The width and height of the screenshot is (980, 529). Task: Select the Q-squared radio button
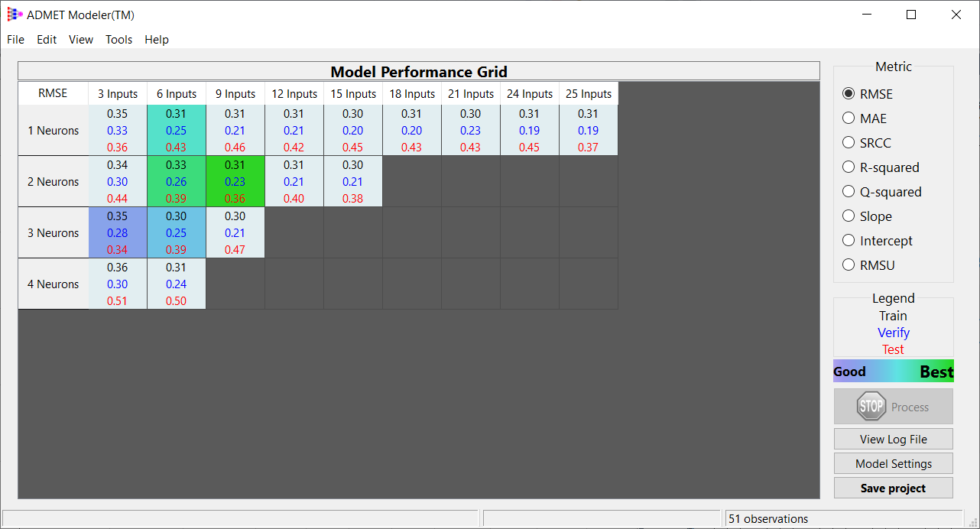click(x=849, y=192)
